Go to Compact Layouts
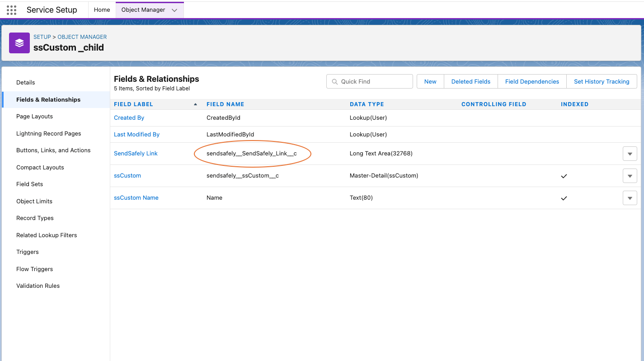This screenshot has width=644, height=361. 40,168
